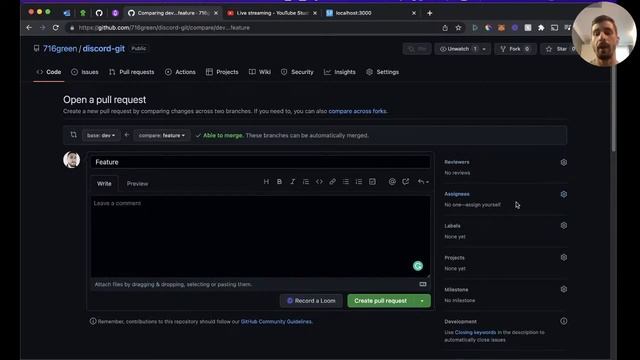This screenshot has width=640, height=360.
Task: Reference an issue or pull request
Action: pyautogui.click(x=405, y=182)
